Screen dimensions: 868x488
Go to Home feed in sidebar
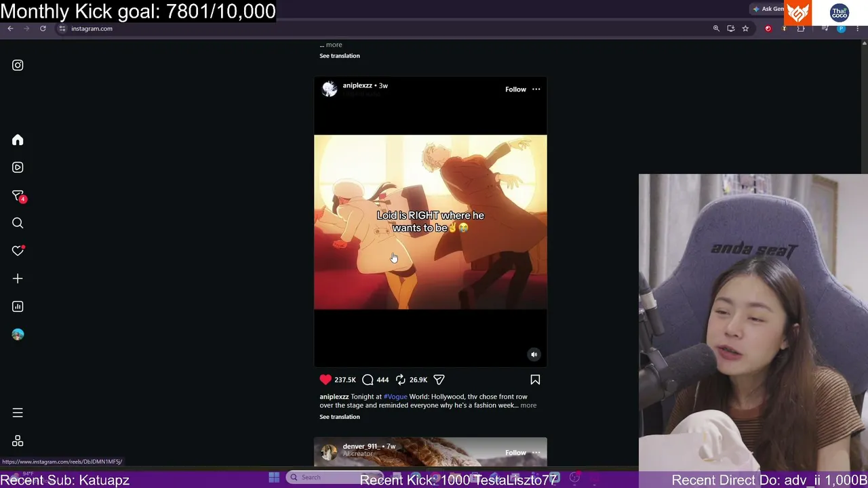coord(18,140)
